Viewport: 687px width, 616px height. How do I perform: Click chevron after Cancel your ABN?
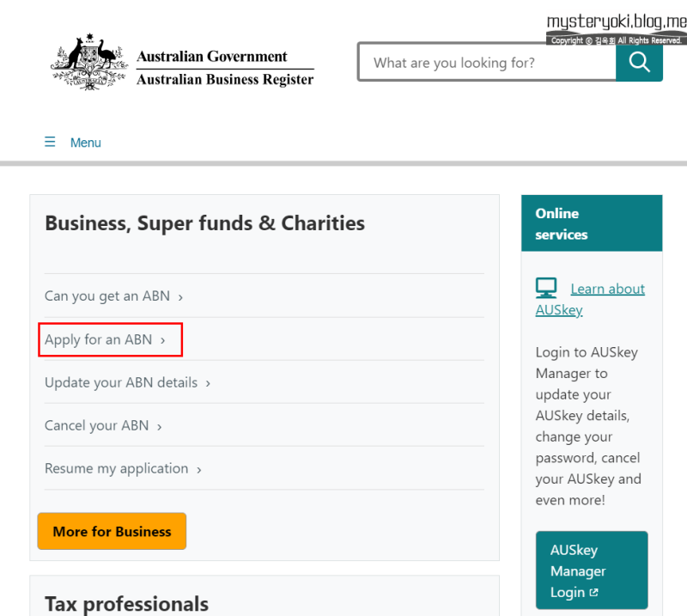pyautogui.click(x=160, y=426)
